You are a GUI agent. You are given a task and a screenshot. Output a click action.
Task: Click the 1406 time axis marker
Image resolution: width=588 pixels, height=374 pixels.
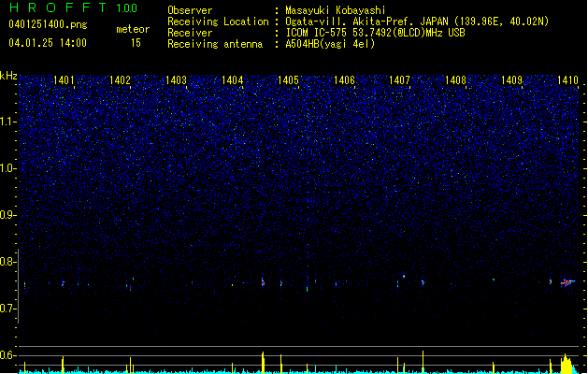344,80
